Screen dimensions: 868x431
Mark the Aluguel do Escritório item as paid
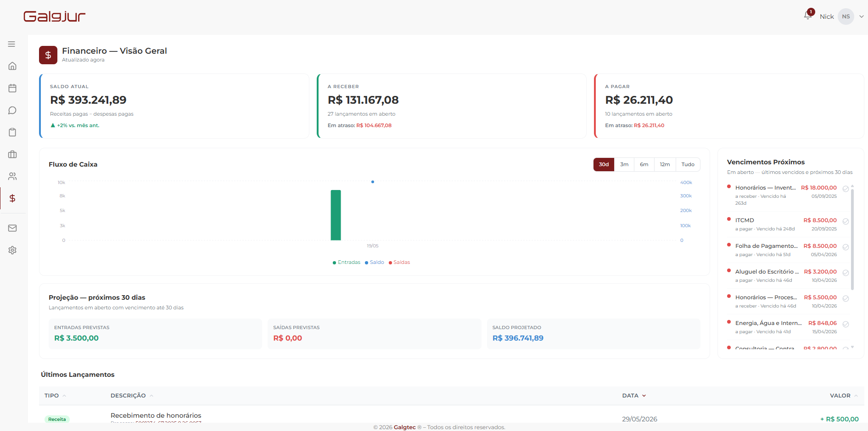(x=846, y=273)
